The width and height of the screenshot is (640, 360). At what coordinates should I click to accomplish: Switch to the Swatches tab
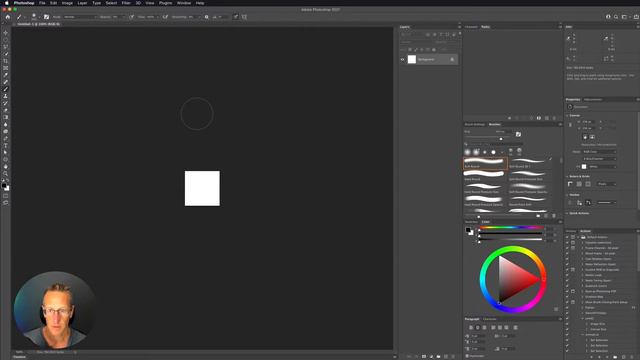click(471, 222)
